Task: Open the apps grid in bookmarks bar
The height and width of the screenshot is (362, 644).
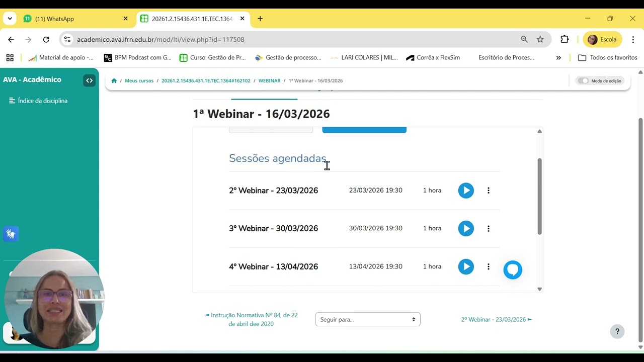Action: pyautogui.click(x=10, y=57)
